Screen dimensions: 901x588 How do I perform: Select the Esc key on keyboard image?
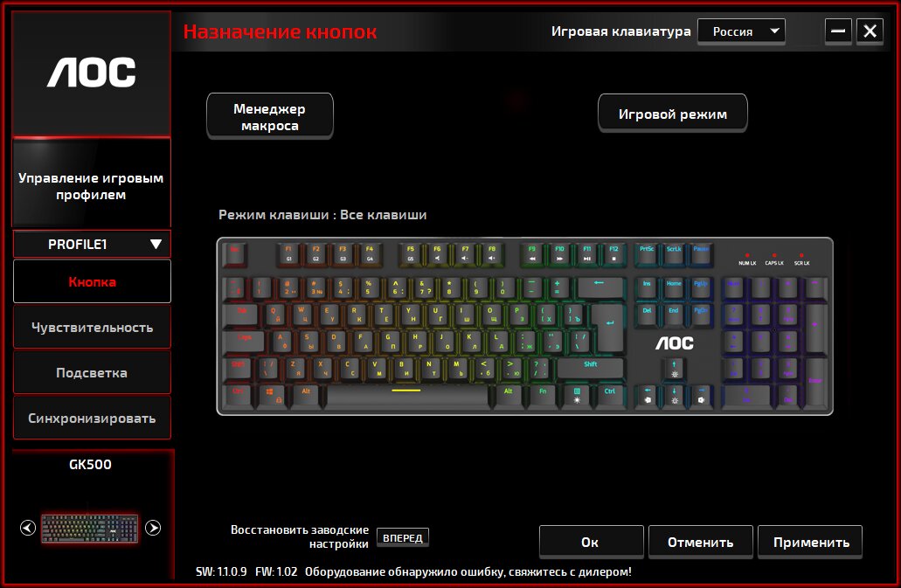click(235, 253)
